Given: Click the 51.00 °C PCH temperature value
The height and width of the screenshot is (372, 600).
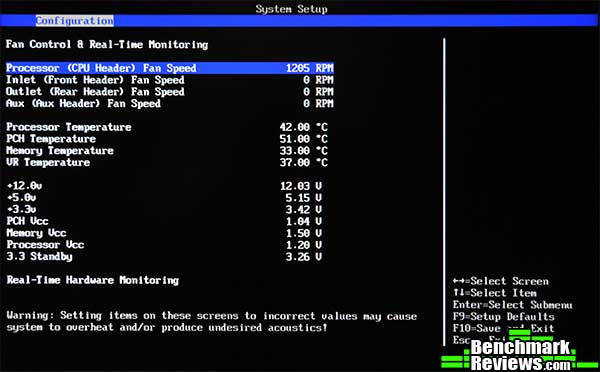Looking at the screenshot, I should coord(304,139).
